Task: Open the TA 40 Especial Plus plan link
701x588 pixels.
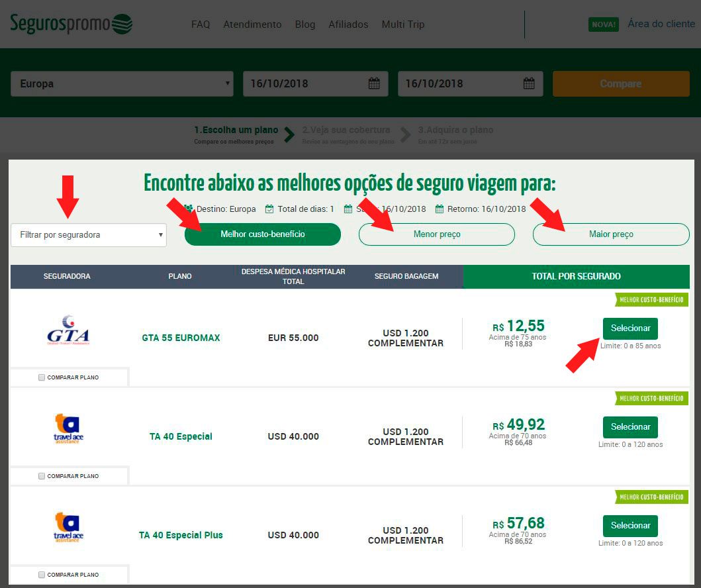Action: [x=181, y=535]
